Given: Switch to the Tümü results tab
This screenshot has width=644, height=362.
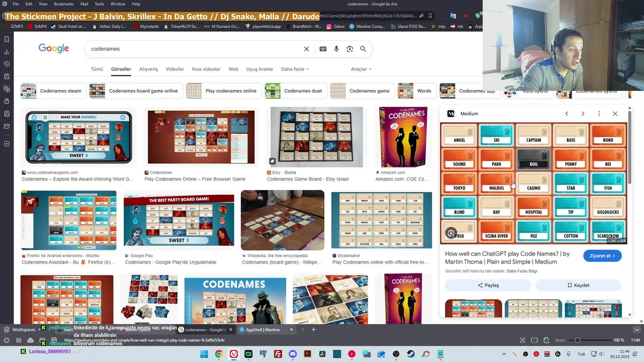Looking at the screenshot, I should point(97,69).
